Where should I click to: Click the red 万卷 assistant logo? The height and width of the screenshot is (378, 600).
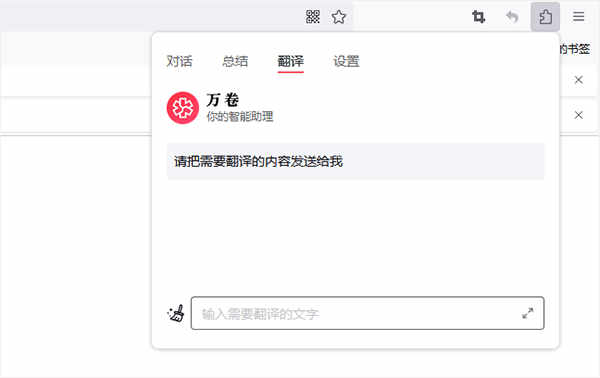pyautogui.click(x=183, y=108)
